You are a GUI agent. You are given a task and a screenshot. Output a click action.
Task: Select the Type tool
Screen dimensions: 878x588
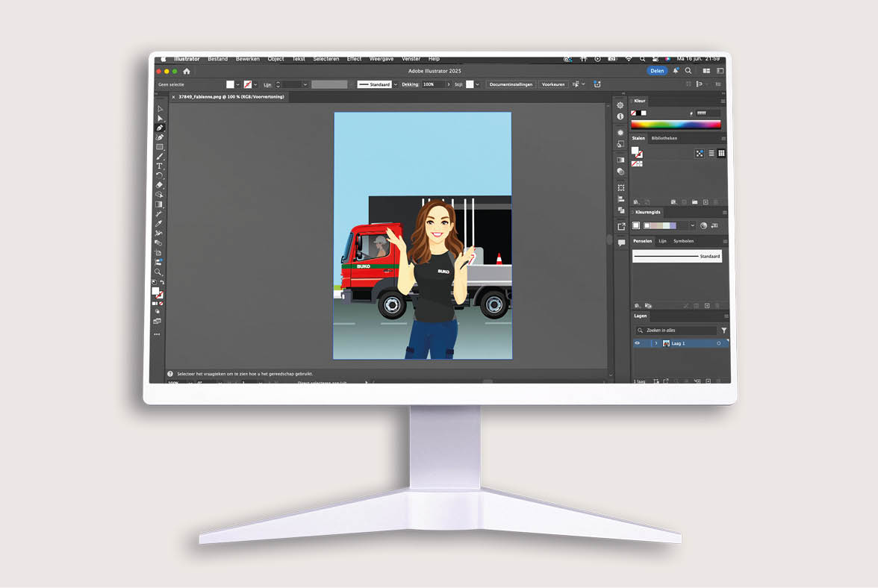[x=159, y=166]
